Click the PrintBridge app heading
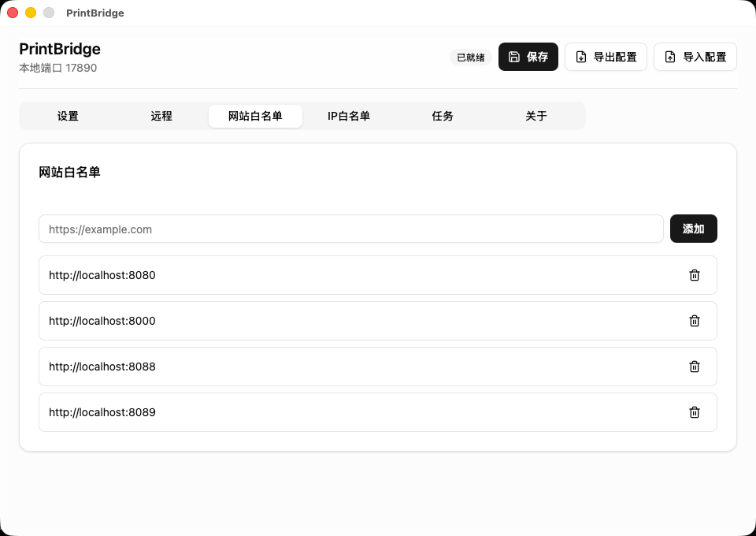756x536 pixels. tap(60, 49)
